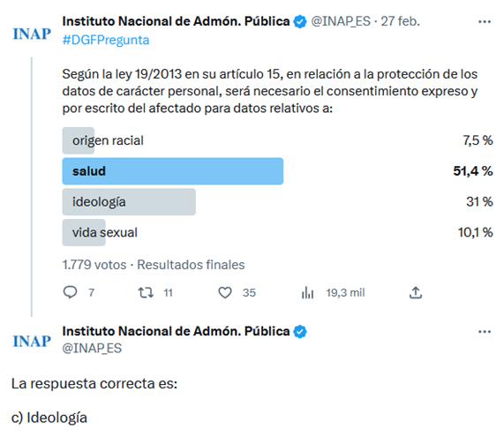The image size is (504, 437).
Task: Click the 27 feb. date link
Action: point(400,21)
